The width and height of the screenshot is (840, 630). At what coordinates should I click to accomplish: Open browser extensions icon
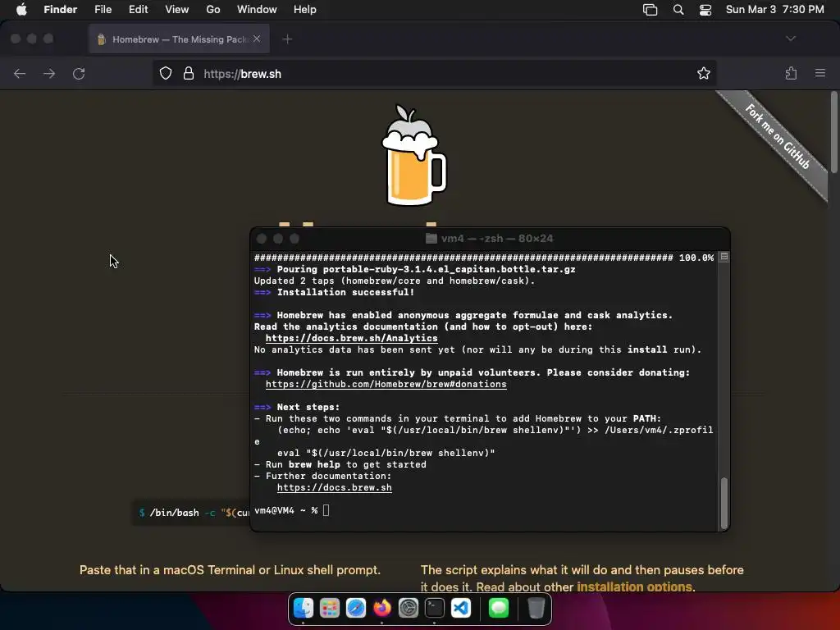coord(792,73)
